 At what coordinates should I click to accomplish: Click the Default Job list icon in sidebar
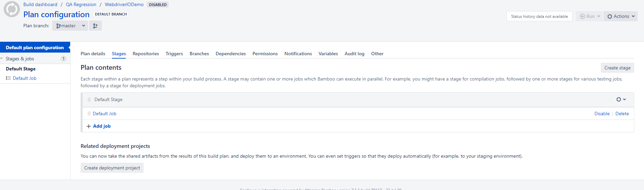[x=8, y=78]
